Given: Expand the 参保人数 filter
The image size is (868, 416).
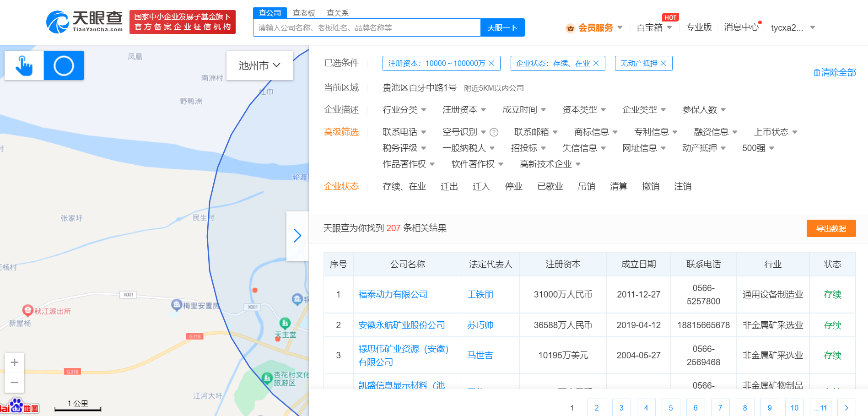Looking at the screenshot, I should coord(704,110).
